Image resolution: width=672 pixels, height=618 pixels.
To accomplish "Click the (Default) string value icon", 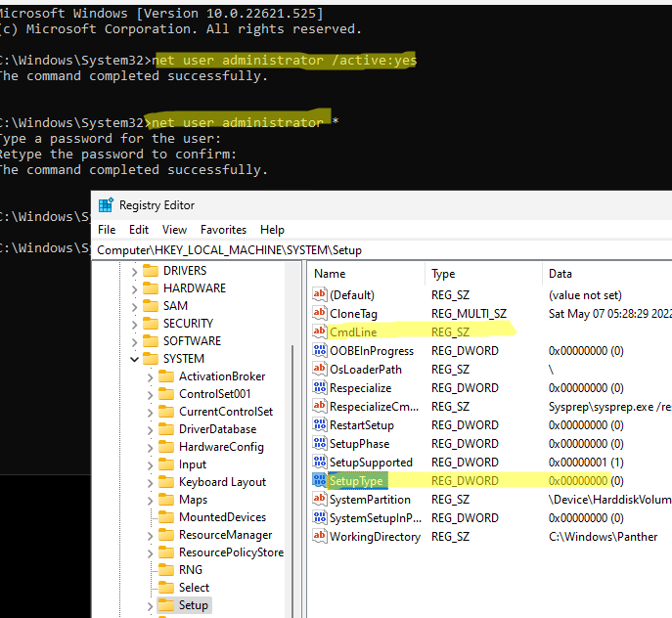I will (x=319, y=294).
